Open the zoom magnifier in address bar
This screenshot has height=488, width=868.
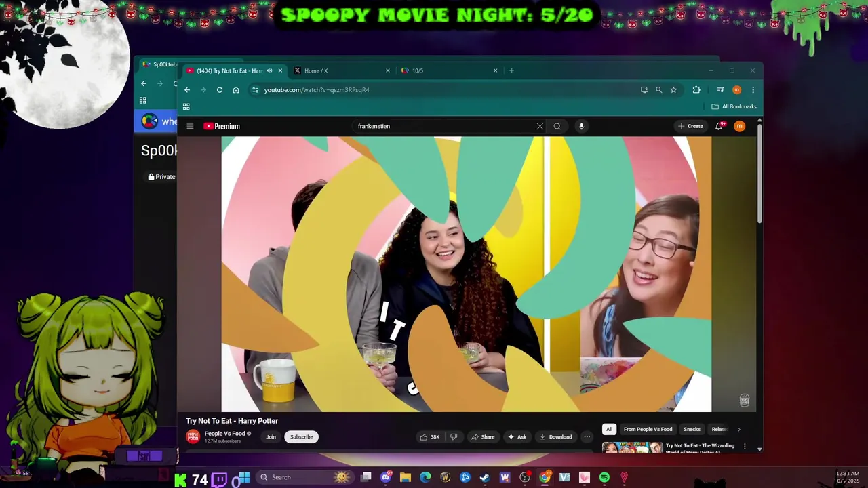click(x=658, y=89)
